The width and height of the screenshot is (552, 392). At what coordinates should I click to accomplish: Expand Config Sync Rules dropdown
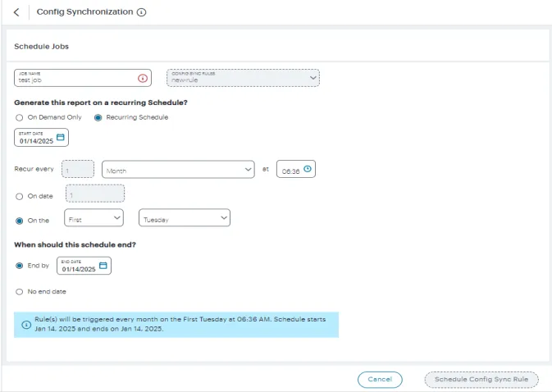click(x=243, y=78)
